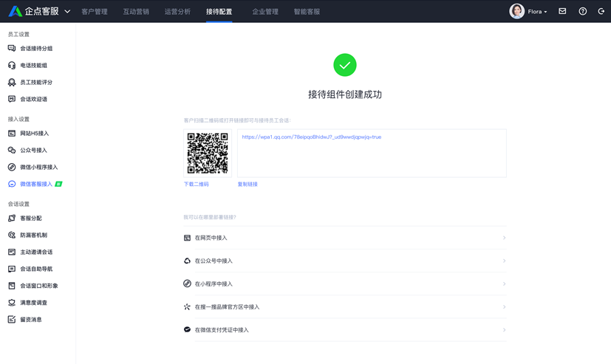Screen dimensions: 611x364
Task: Open the help question mark icon
Action: point(582,12)
